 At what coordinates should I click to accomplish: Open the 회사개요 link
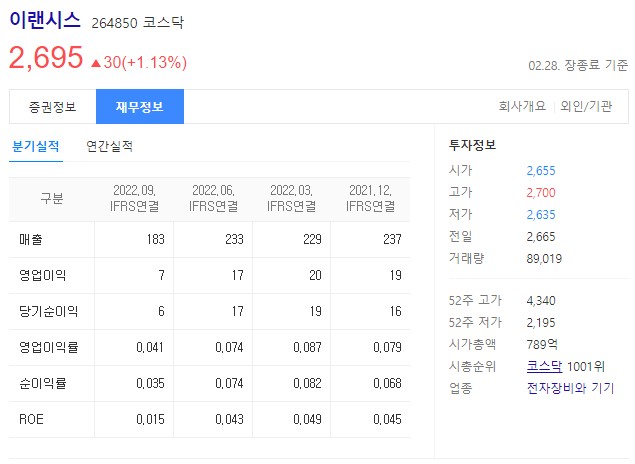522,106
